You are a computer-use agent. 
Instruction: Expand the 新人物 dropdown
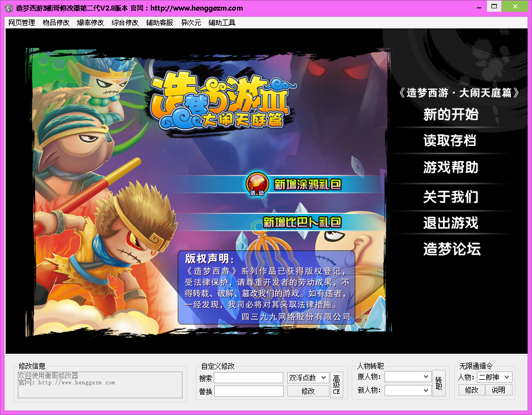pyautogui.click(x=408, y=390)
